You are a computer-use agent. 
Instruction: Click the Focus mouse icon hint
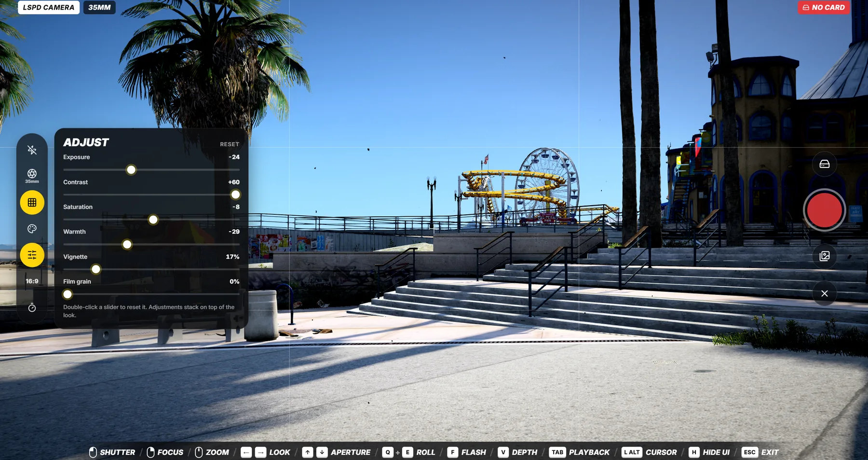click(150, 452)
